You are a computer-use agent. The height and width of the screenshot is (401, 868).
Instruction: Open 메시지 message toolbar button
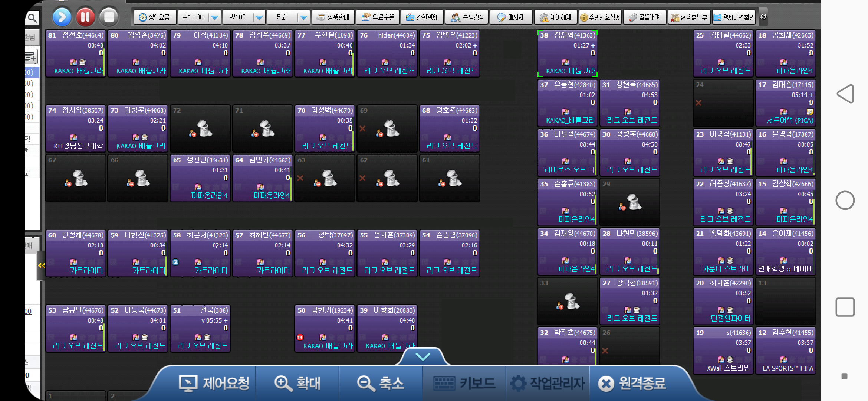[x=511, y=17]
